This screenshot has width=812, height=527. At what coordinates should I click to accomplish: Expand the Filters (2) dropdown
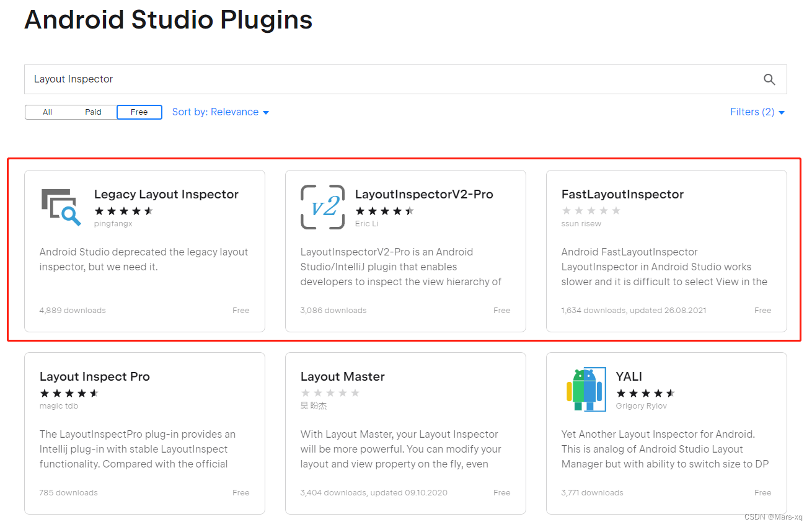click(757, 112)
